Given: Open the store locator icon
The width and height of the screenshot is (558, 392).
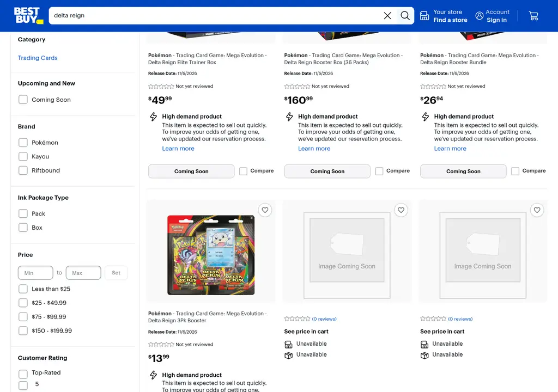Looking at the screenshot, I should pyautogui.click(x=424, y=16).
